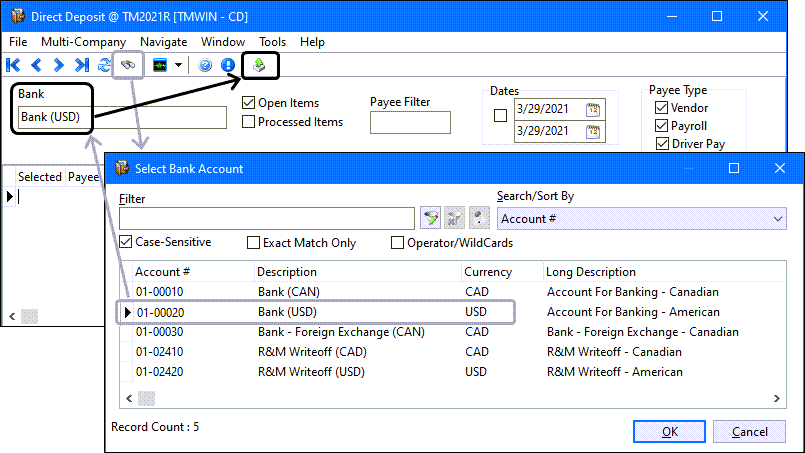The height and width of the screenshot is (453, 805).
Task: Go to the first record
Action: (14, 65)
